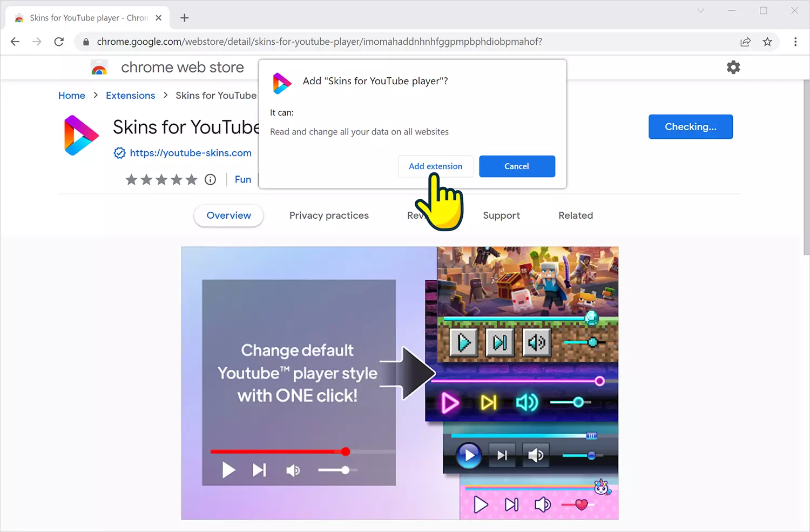810x532 pixels.
Task: Go to the Home breadcrumb
Action: [72, 96]
